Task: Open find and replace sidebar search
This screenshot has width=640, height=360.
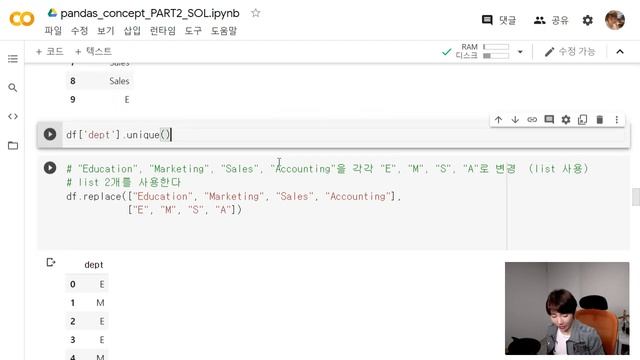Action: (x=13, y=87)
